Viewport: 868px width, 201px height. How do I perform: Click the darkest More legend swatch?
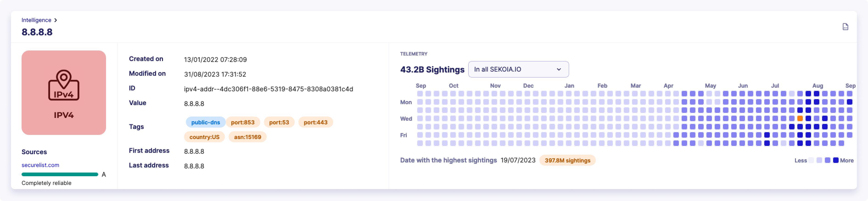click(x=836, y=160)
